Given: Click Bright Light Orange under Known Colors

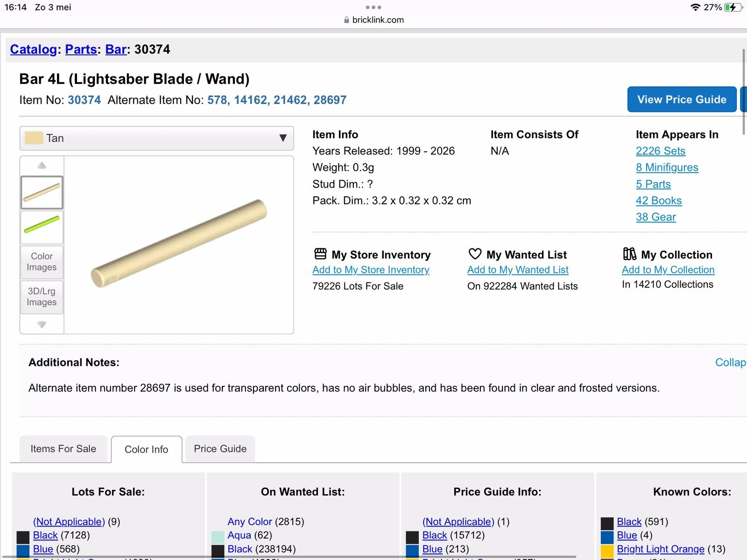Looking at the screenshot, I should pyautogui.click(x=661, y=549).
